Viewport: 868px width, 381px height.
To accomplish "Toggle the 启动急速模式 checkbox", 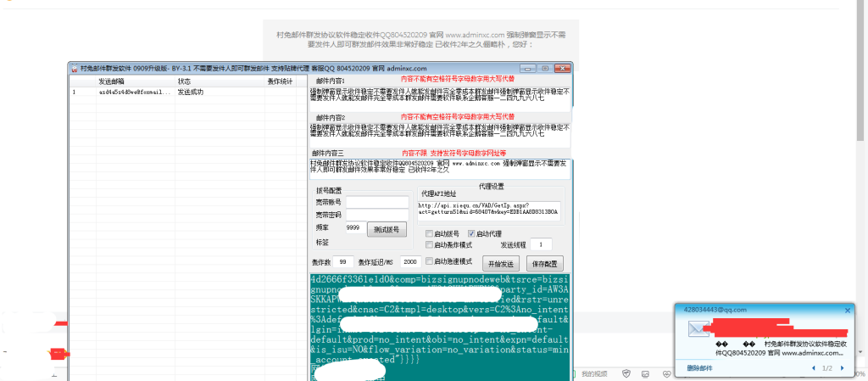I will click(x=429, y=261).
